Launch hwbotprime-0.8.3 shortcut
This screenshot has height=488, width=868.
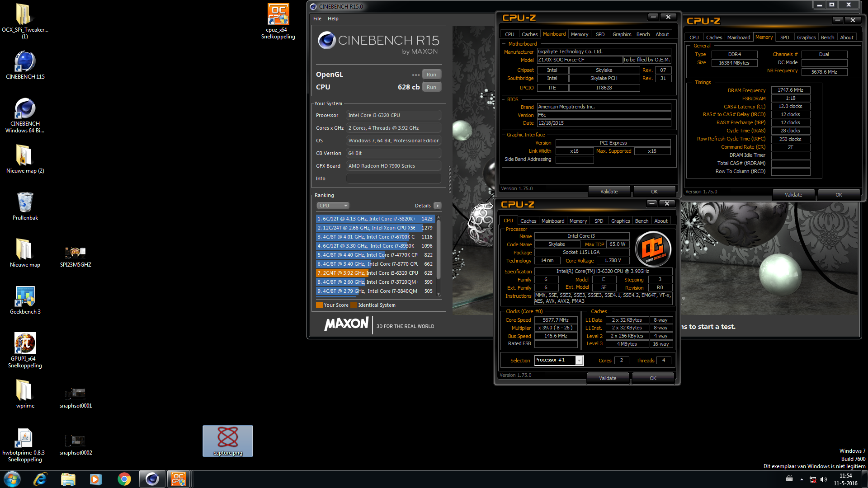pyautogui.click(x=25, y=445)
